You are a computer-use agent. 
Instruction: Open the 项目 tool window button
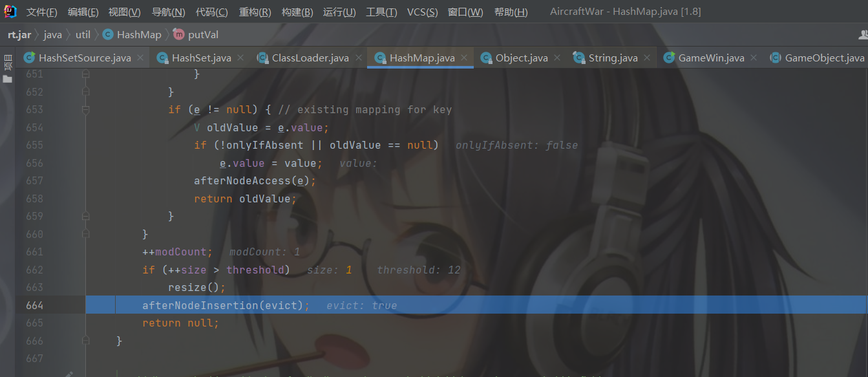tap(7, 62)
